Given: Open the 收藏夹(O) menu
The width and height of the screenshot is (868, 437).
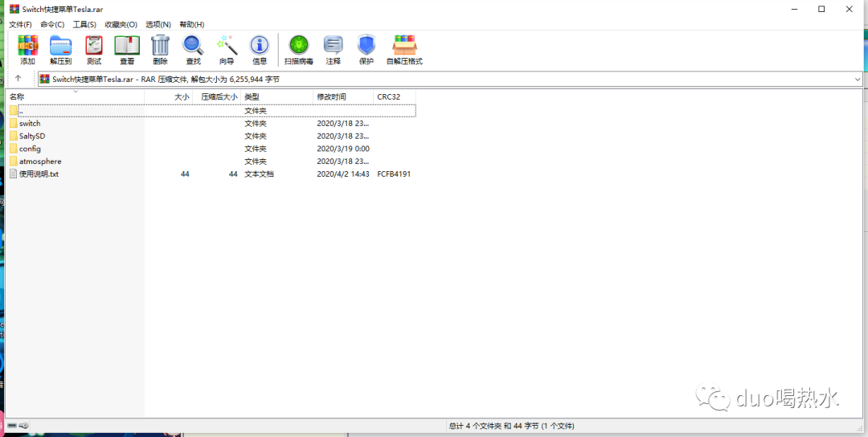Looking at the screenshot, I should (121, 24).
